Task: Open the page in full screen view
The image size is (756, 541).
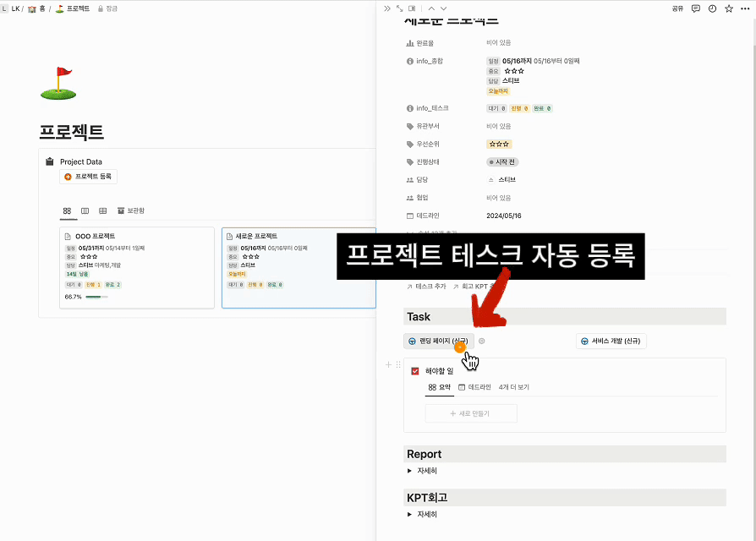Action: pos(399,8)
